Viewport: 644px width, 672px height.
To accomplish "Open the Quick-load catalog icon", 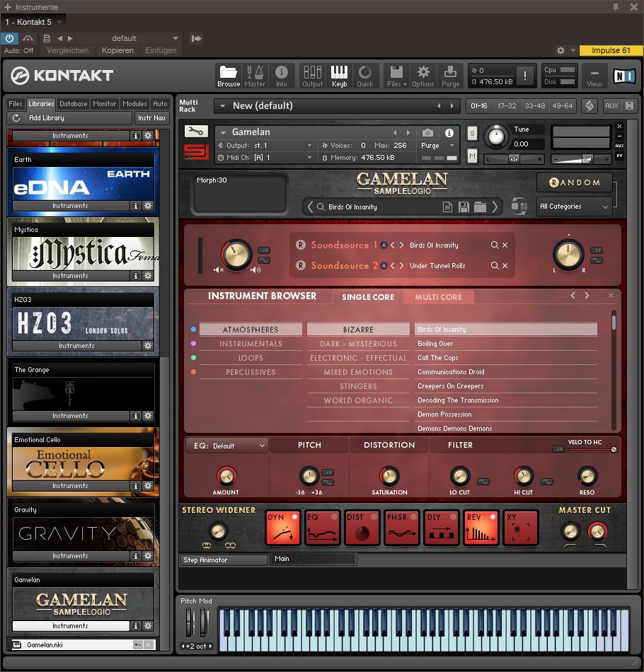I will [365, 76].
